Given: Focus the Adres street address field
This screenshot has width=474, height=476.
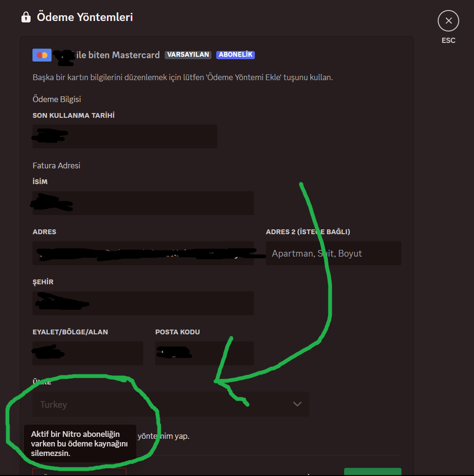Looking at the screenshot, I should point(143,253).
